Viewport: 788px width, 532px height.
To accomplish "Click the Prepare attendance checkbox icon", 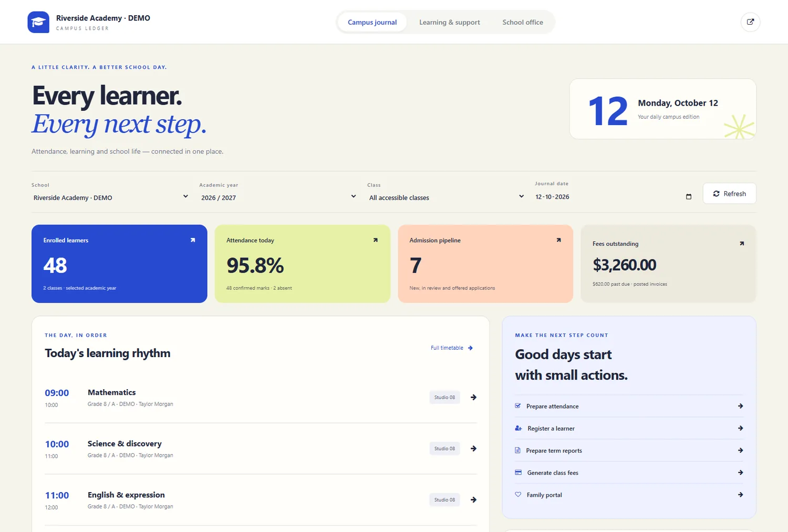I will pos(518,406).
